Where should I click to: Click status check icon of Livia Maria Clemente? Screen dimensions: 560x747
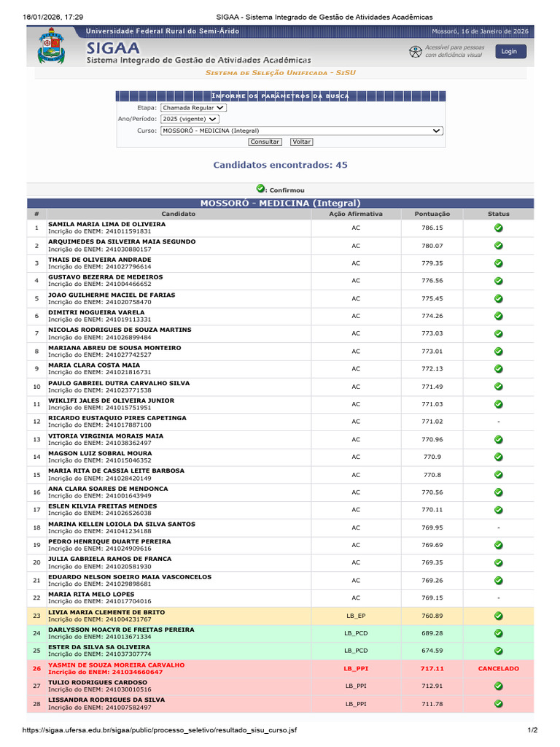point(498,616)
